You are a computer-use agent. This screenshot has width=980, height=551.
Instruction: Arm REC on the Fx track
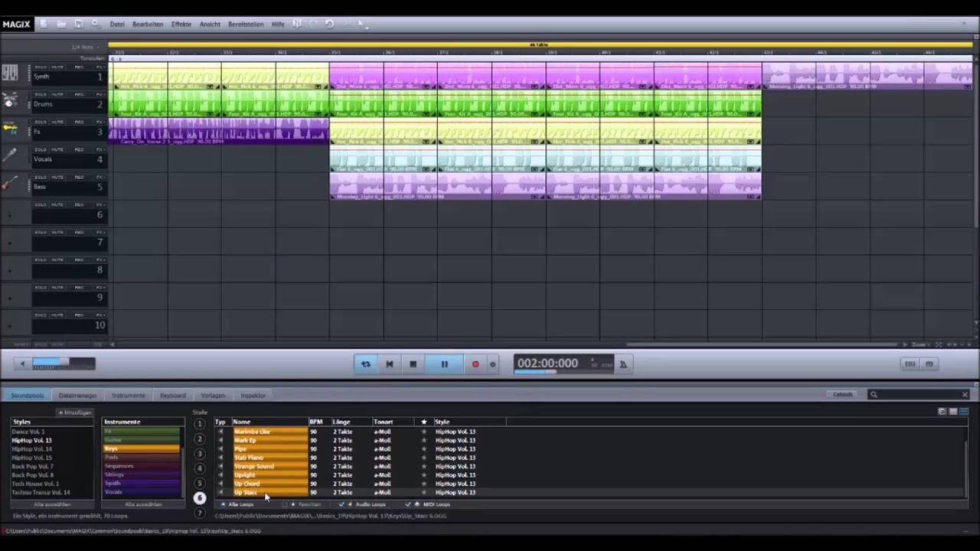coord(79,122)
